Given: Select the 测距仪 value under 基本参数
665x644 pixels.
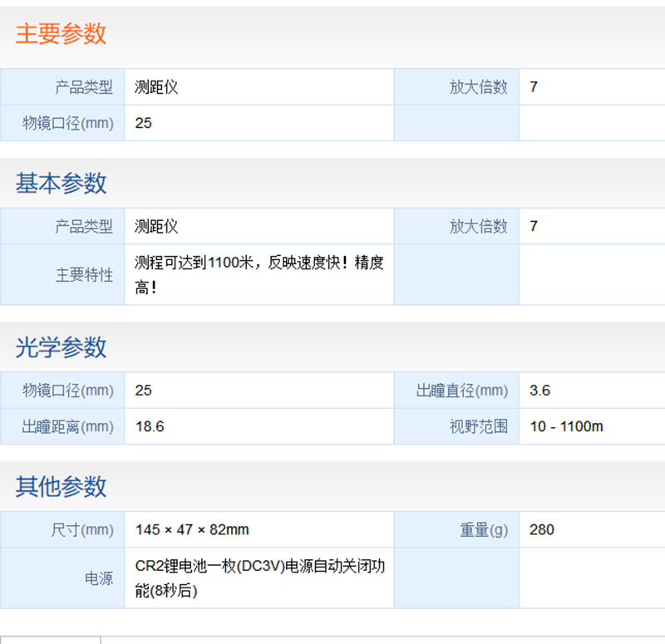Looking at the screenshot, I should click(x=156, y=227).
